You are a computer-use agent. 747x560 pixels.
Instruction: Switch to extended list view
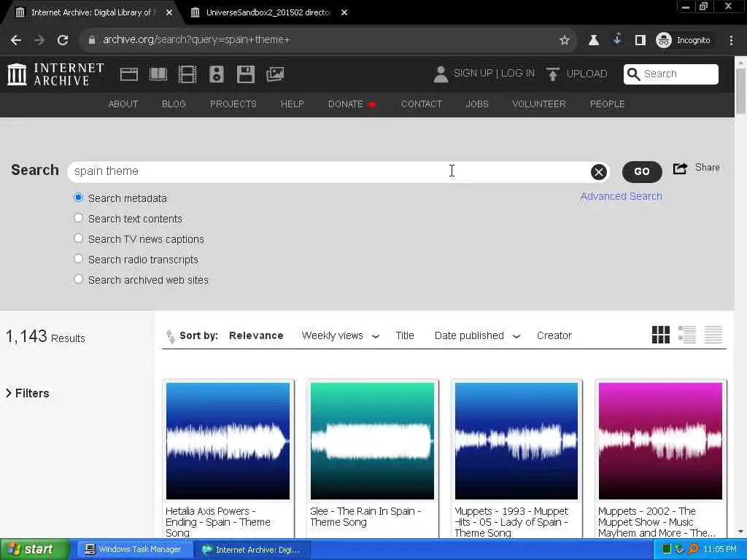(687, 335)
